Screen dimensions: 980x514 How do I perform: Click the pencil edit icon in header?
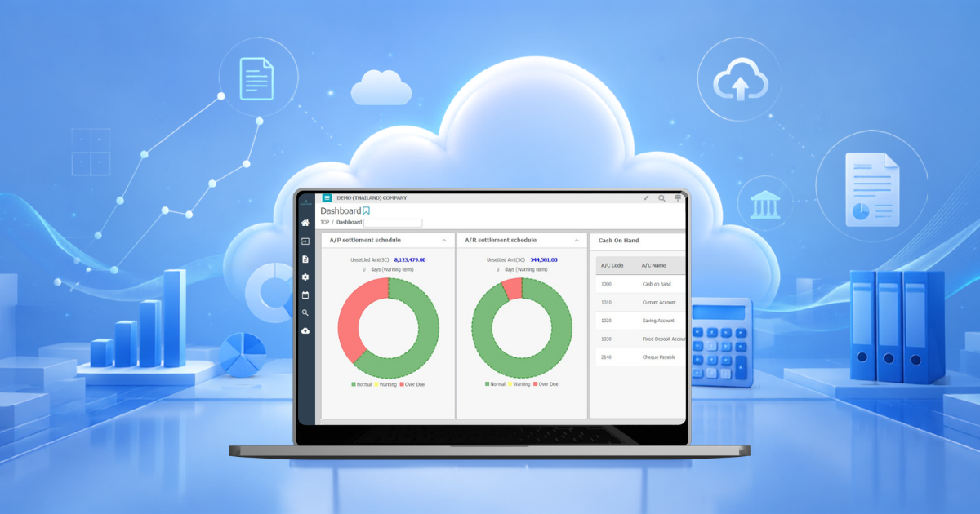click(645, 197)
